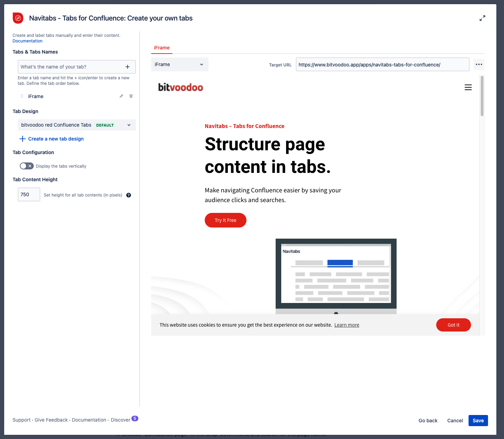504x439 pixels.
Task: Click the Tab Content Height field
Action: 29,194
